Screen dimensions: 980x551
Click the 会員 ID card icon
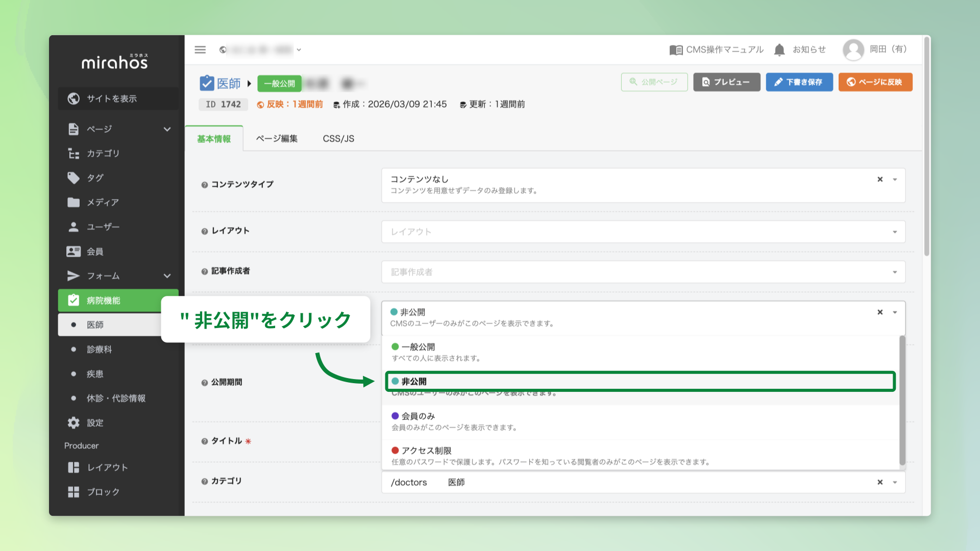73,252
